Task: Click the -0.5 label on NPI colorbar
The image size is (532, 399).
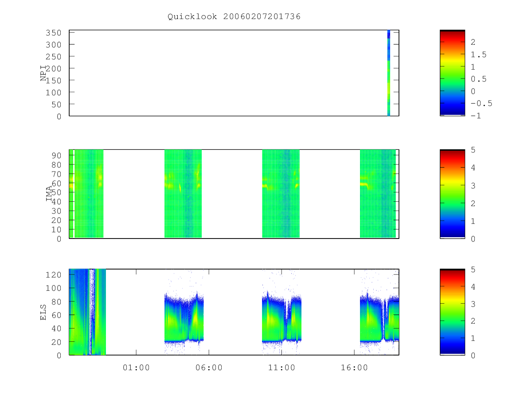Action: [481, 103]
